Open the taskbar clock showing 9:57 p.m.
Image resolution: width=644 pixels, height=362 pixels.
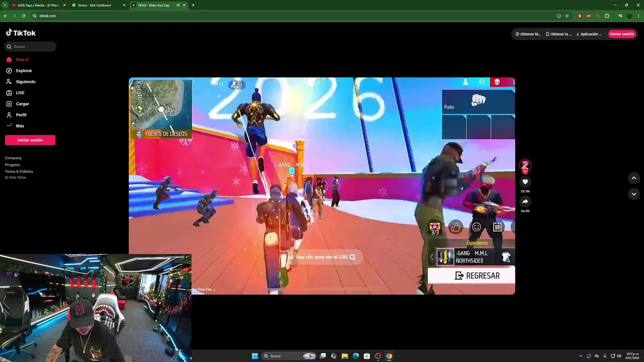(x=632, y=356)
